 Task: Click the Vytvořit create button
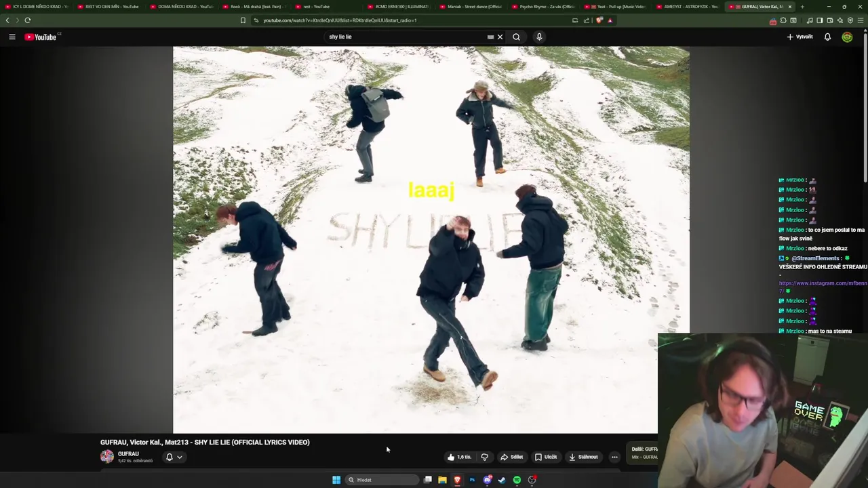coord(800,37)
